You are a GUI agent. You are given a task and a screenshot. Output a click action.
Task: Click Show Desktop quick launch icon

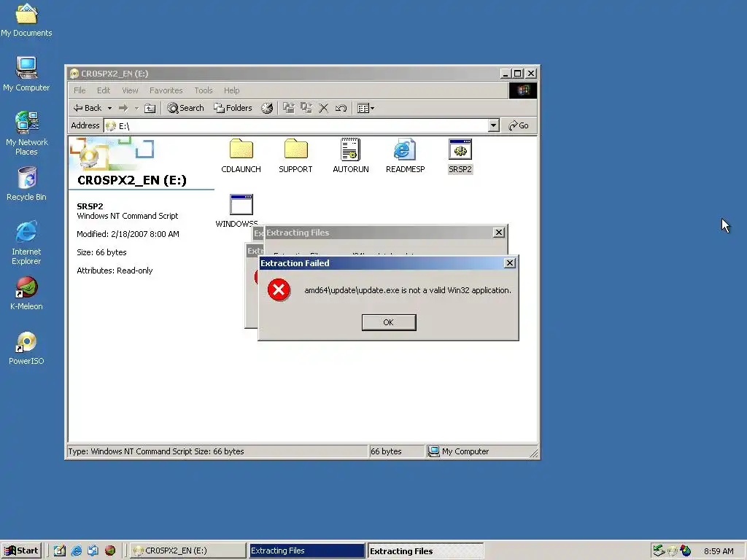[60, 551]
